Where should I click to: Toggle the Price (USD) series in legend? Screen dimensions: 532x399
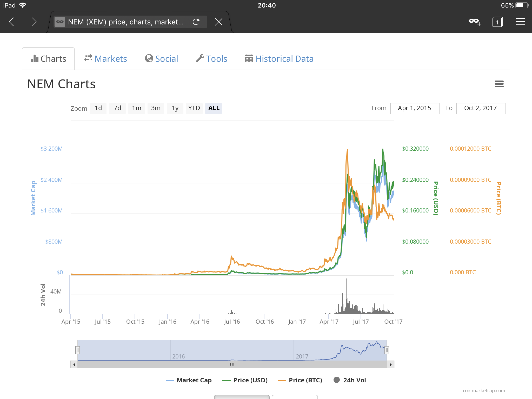coord(245,380)
